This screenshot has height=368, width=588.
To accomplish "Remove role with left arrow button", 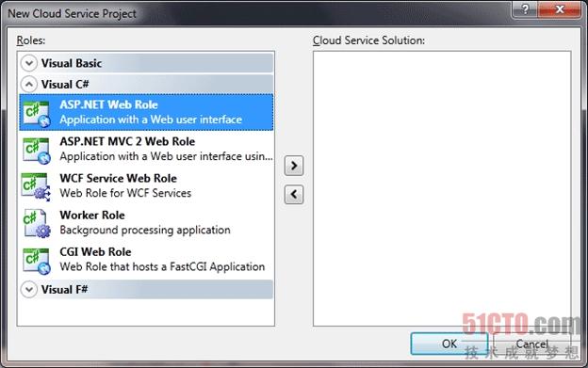I will tap(294, 194).
